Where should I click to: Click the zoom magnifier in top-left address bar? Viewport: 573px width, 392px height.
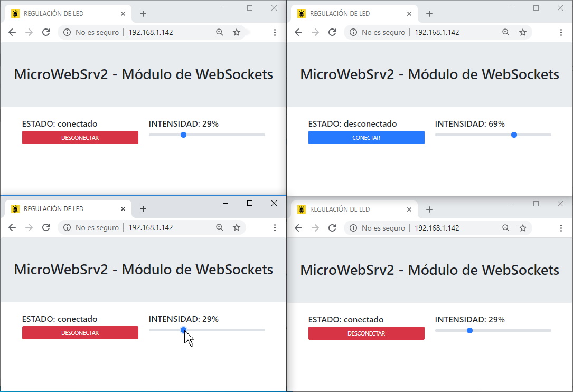coord(219,32)
